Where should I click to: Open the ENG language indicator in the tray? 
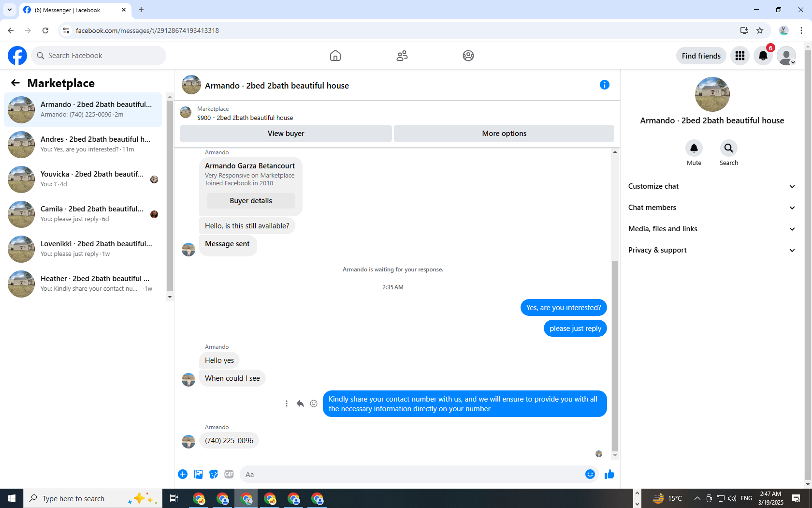[746, 498]
